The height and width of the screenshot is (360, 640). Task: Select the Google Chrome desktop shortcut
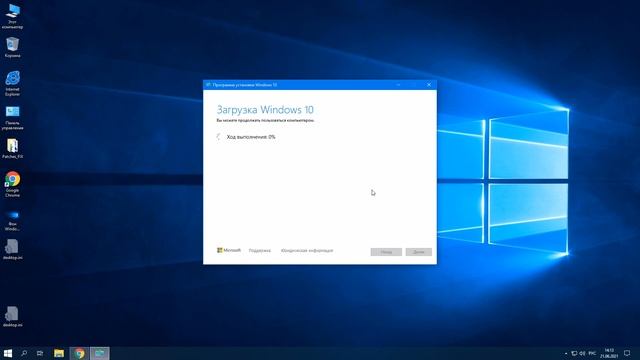pyautogui.click(x=12, y=184)
